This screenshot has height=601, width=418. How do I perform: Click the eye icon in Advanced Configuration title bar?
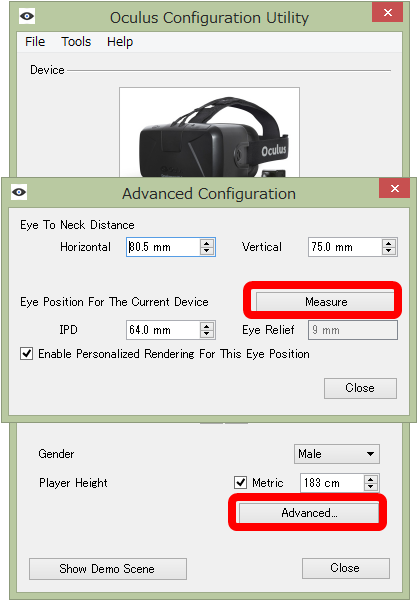pyautogui.click(x=19, y=192)
